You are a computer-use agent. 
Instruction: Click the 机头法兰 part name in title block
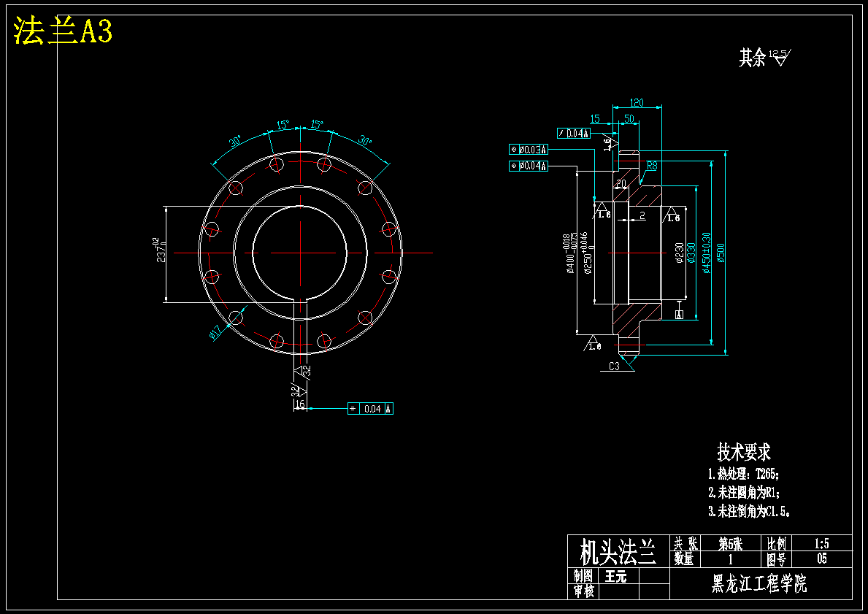pyautogui.click(x=618, y=551)
